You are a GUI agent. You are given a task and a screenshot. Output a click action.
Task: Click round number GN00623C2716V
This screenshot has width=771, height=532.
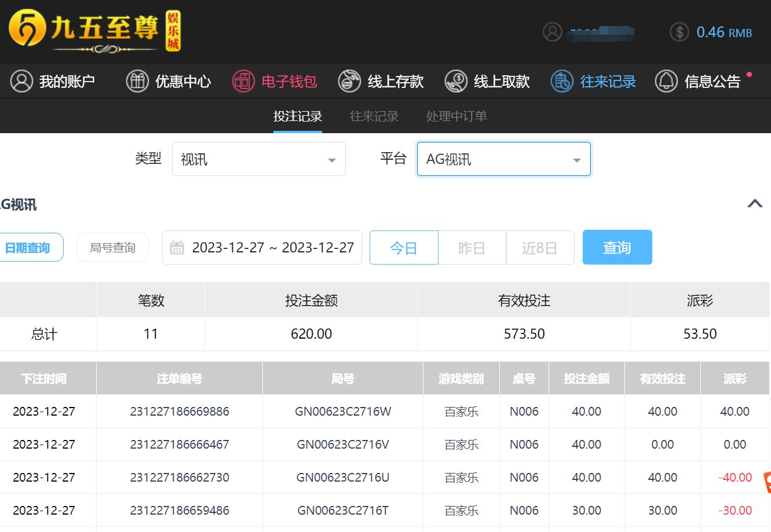coord(343,445)
